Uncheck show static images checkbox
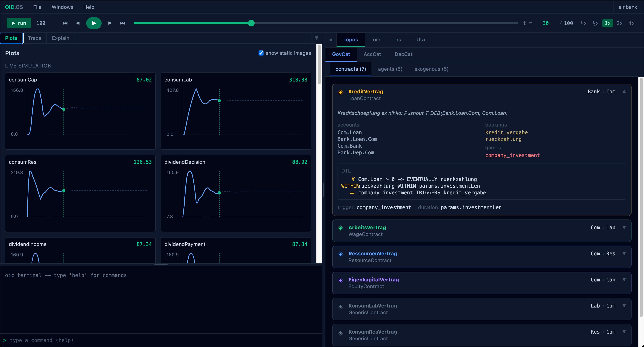Screen dimensions: 644x347 pyautogui.click(x=261, y=53)
